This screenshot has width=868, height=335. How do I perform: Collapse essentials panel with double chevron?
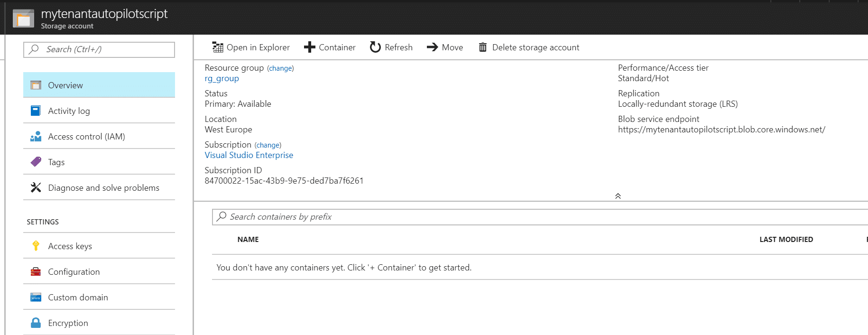[618, 196]
